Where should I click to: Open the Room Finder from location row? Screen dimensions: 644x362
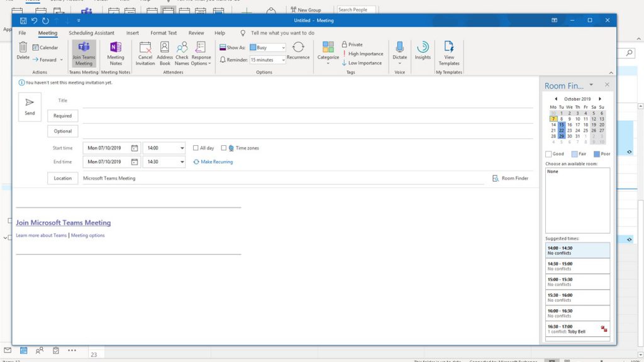pos(510,178)
